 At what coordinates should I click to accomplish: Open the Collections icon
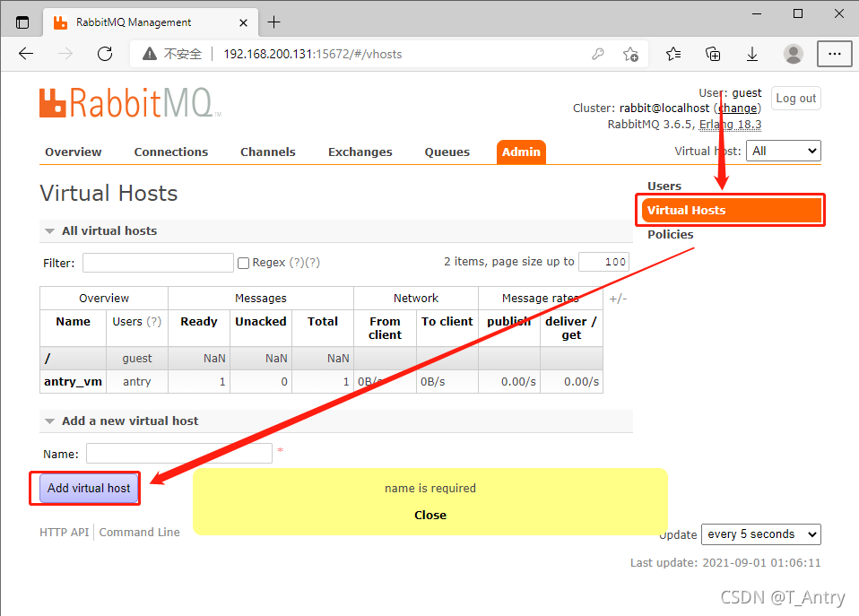point(713,54)
